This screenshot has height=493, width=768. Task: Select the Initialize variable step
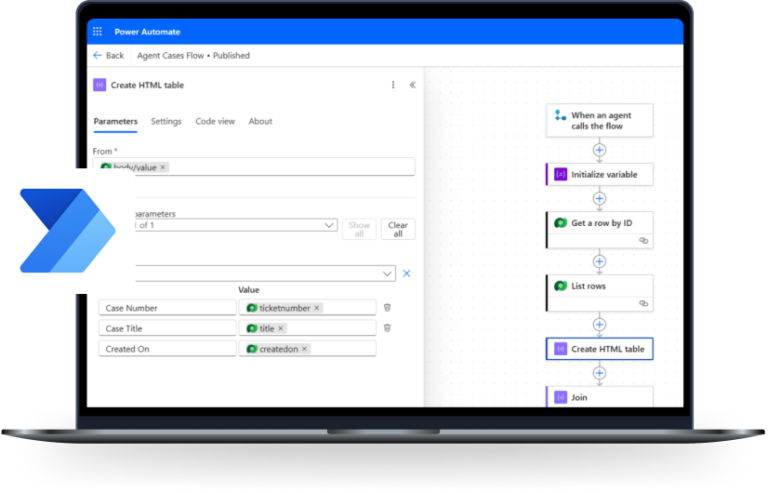pos(599,174)
